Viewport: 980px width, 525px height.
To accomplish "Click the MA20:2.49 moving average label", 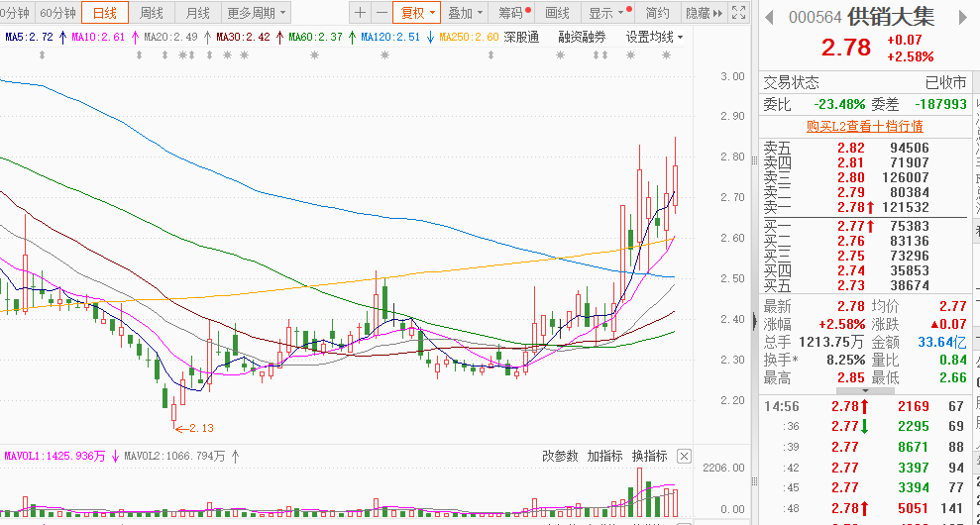I will [171, 38].
